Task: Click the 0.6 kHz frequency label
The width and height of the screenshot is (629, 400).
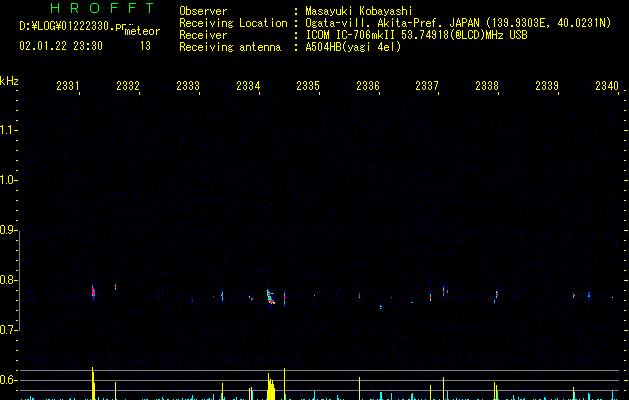Action: click(x=8, y=380)
